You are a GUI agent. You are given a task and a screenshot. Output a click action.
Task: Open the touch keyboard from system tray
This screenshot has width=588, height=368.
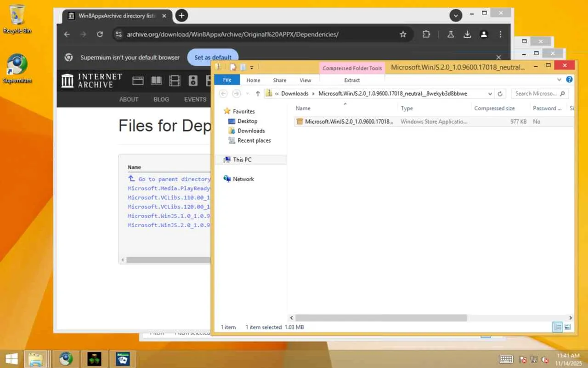pos(506,359)
